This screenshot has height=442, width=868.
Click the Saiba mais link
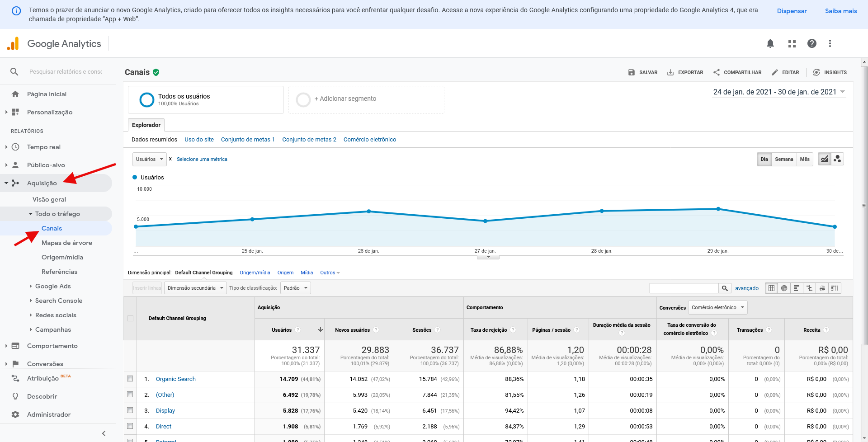[841, 11]
